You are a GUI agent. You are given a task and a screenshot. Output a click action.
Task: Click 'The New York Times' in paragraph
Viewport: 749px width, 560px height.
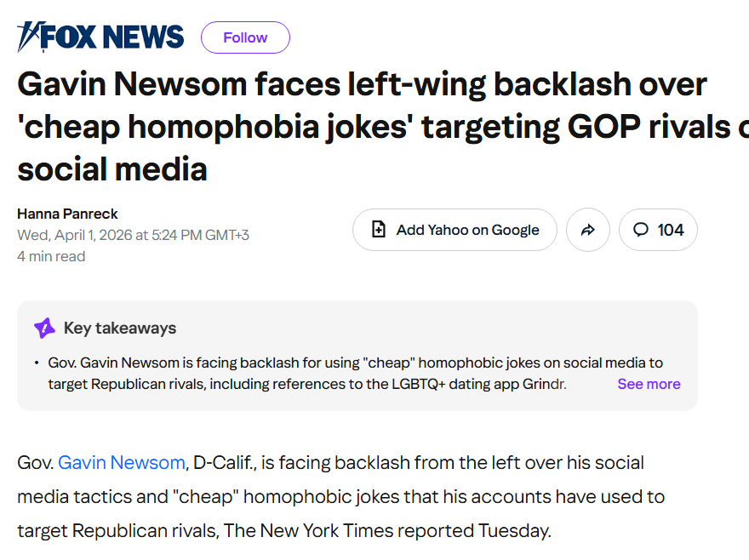(x=309, y=531)
